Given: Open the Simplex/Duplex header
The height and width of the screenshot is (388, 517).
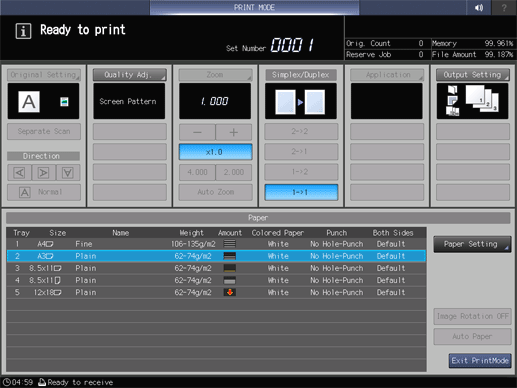Looking at the screenshot, I should click(x=301, y=75).
